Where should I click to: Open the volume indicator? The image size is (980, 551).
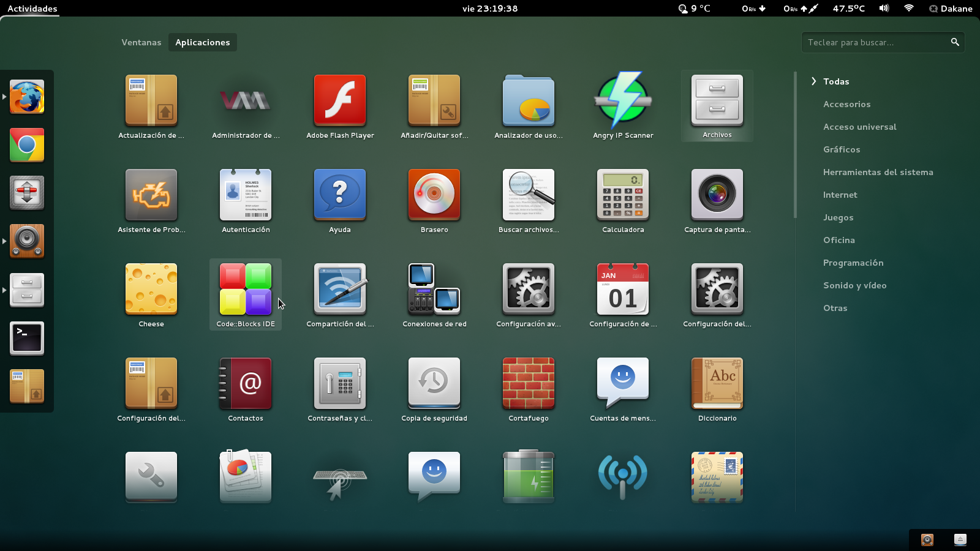(884, 9)
